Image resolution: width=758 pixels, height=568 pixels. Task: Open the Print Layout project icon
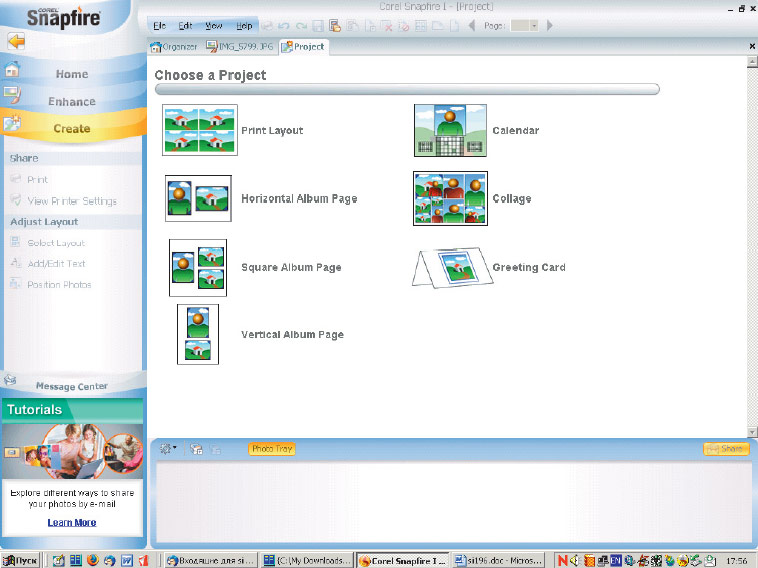click(x=200, y=131)
